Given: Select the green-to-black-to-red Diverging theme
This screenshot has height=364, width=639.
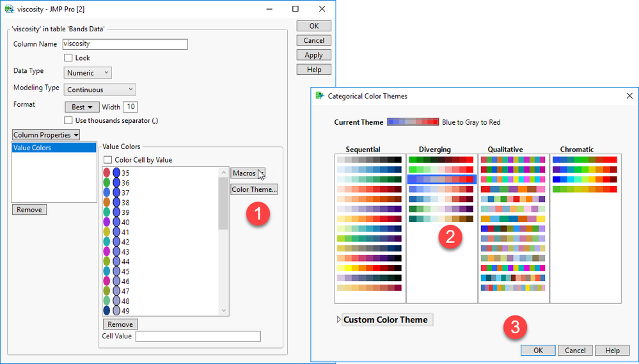Looking at the screenshot, I should click(x=441, y=160).
